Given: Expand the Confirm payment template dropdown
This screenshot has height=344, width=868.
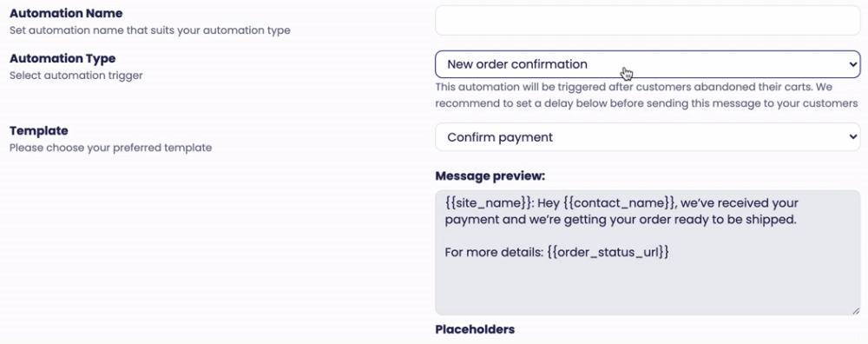Looking at the screenshot, I should (x=648, y=137).
